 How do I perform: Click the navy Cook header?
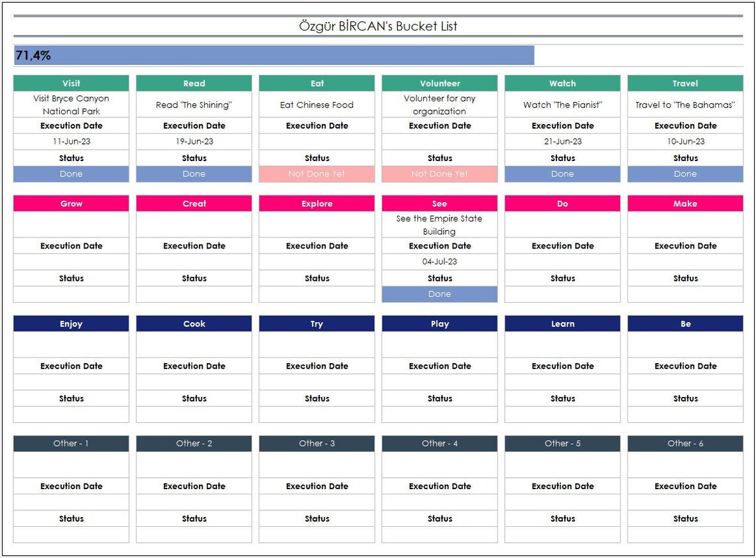tap(194, 323)
